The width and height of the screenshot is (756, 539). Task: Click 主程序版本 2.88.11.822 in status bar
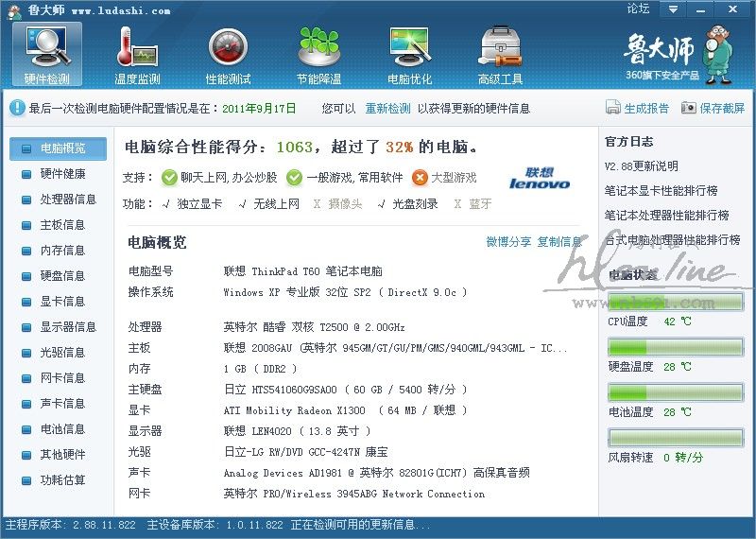pyautogui.click(x=70, y=525)
